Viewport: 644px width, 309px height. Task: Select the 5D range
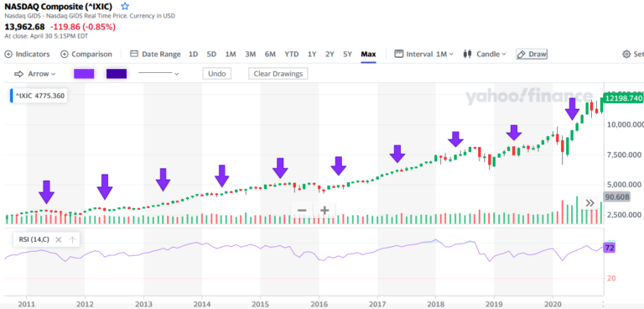[x=211, y=54]
